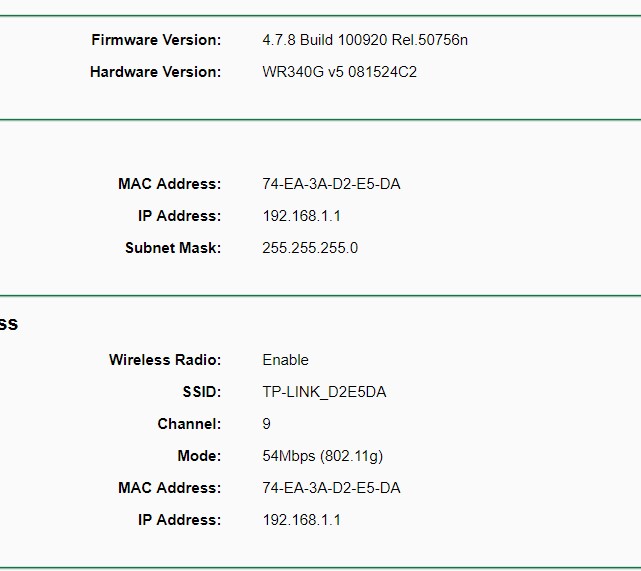Click the Firmware Version label
641x571 pixels.
156,40
